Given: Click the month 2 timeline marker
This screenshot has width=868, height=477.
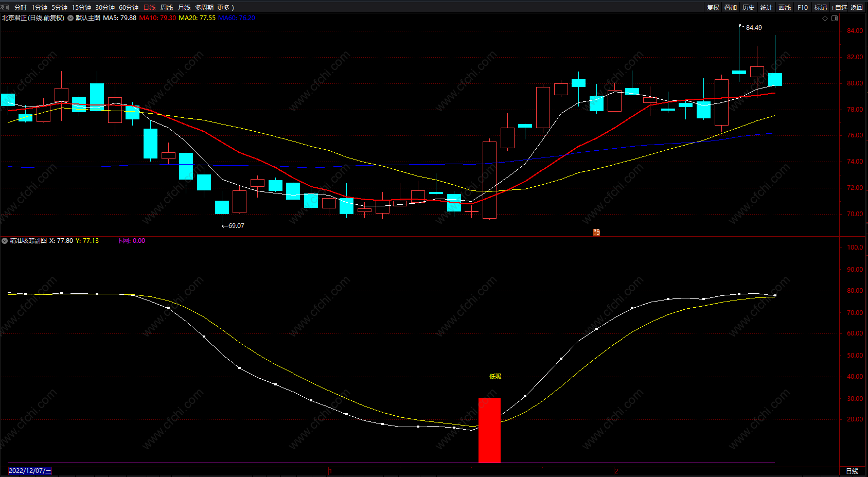Looking at the screenshot, I should (x=616, y=471).
